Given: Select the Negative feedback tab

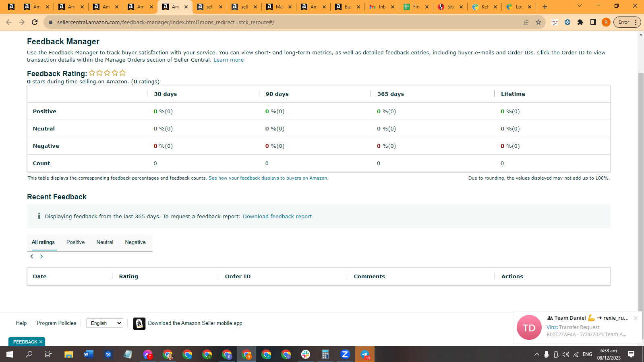Looking at the screenshot, I should tap(135, 242).
